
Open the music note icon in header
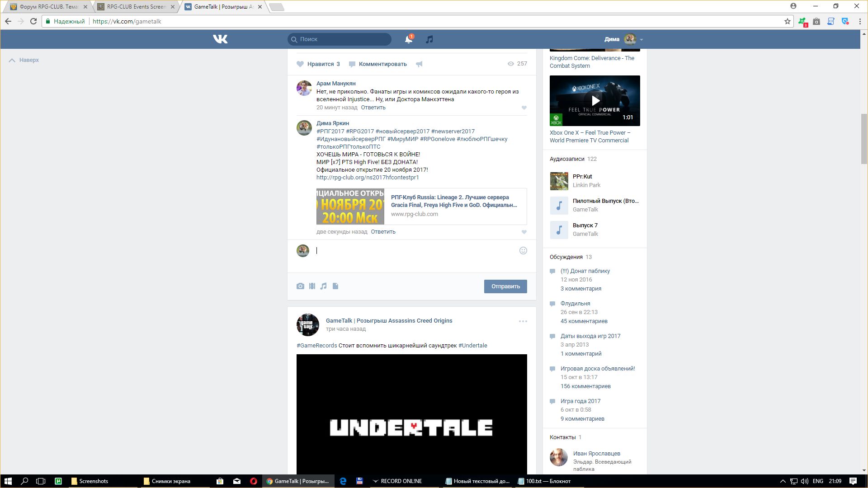click(x=429, y=39)
